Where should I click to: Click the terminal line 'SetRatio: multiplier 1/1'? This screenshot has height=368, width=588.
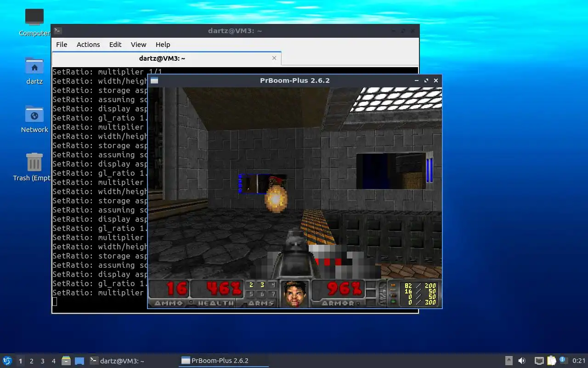click(107, 72)
